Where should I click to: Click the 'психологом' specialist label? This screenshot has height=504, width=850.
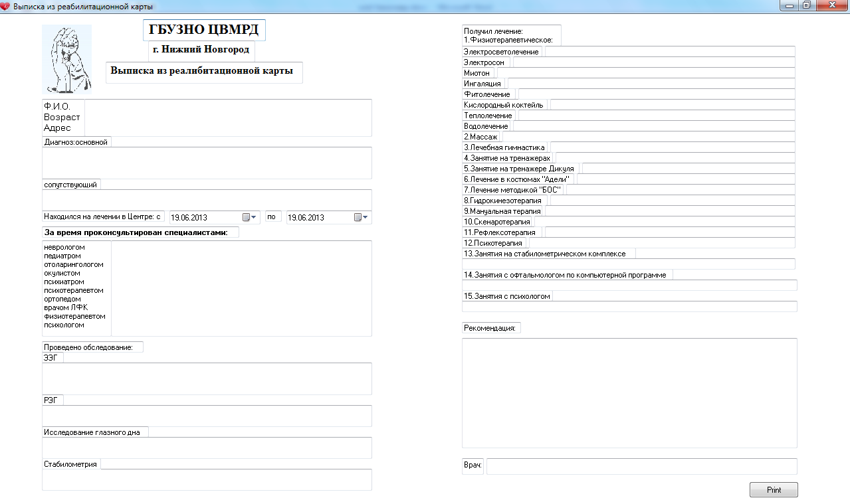point(64,325)
